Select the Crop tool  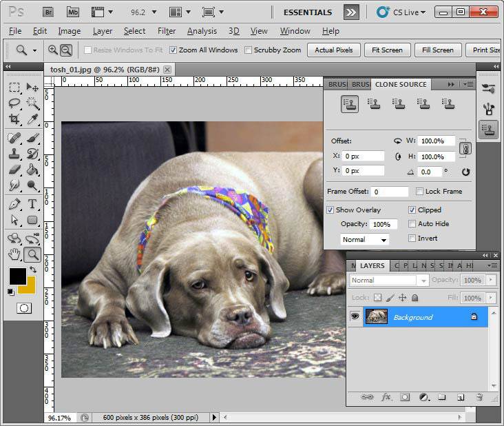pos(14,120)
